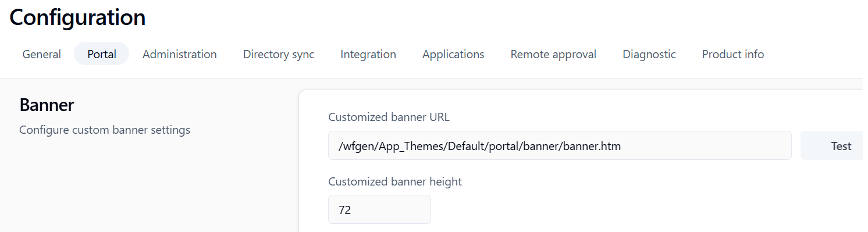Go to the Directory sync tab
This screenshot has height=232, width=868.
(279, 54)
